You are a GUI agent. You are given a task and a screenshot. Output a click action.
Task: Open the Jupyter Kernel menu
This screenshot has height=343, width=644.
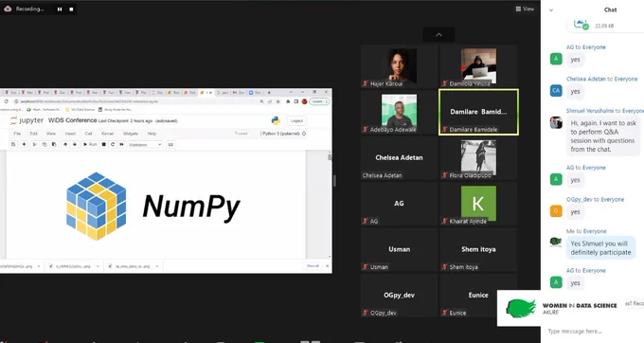point(107,134)
